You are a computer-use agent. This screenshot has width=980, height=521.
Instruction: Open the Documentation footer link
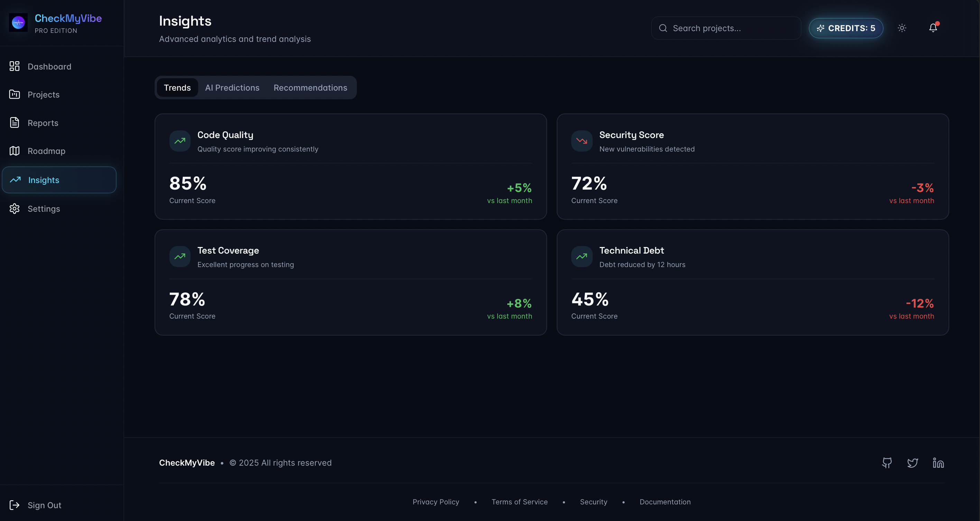coord(665,502)
